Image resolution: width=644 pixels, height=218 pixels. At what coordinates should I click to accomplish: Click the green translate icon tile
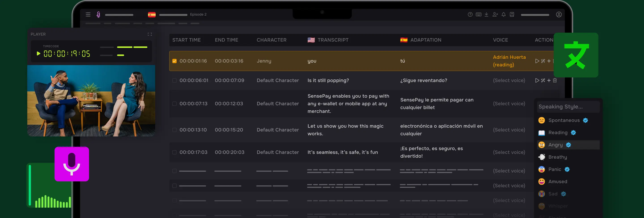click(576, 55)
